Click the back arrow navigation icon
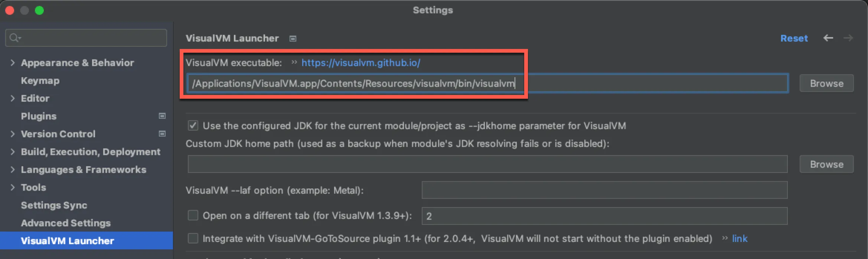The width and height of the screenshot is (868, 259). point(828,38)
